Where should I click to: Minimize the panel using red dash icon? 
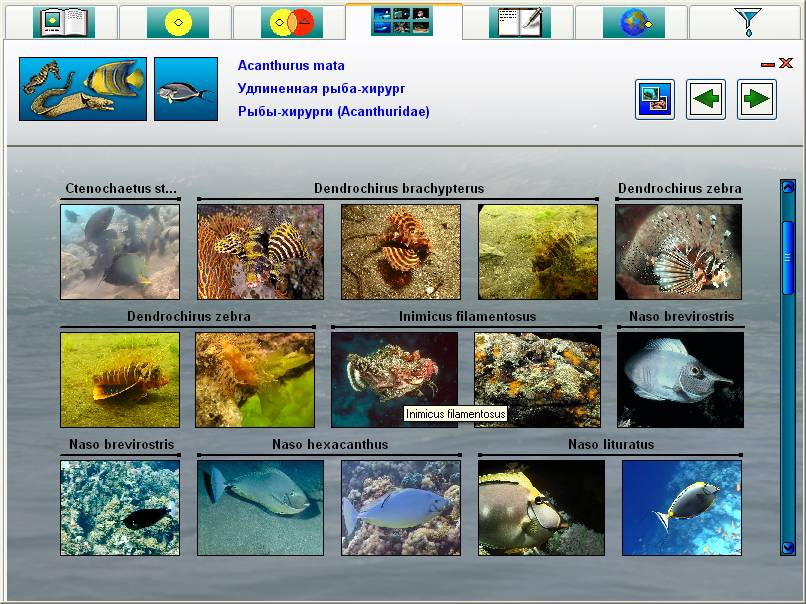(x=768, y=64)
